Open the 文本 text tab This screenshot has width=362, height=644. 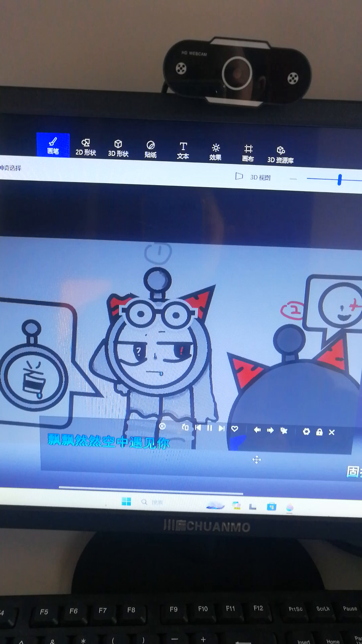coord(183,151)
